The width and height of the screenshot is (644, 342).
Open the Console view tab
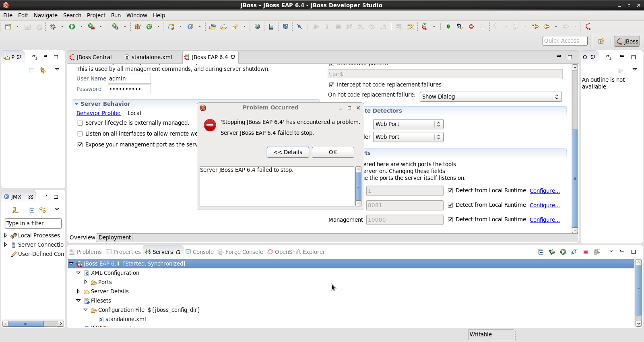coord(199,252)
